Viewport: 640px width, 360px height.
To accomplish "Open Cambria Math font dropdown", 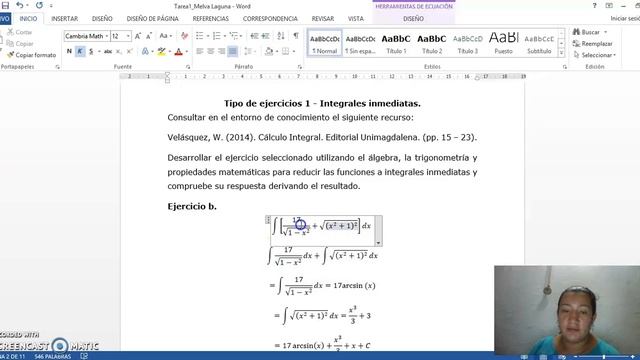I will click(107, 36).
